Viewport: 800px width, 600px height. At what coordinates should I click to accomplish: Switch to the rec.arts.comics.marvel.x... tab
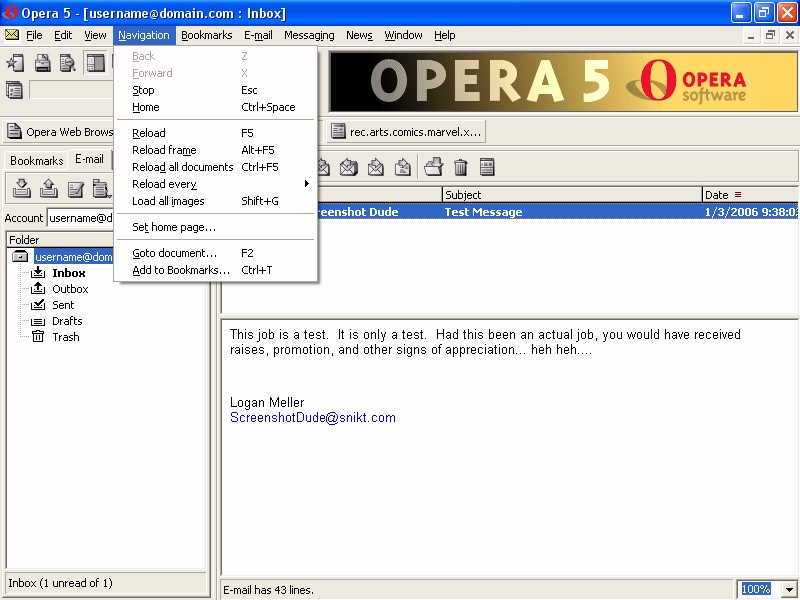click(x=406, y=132)
